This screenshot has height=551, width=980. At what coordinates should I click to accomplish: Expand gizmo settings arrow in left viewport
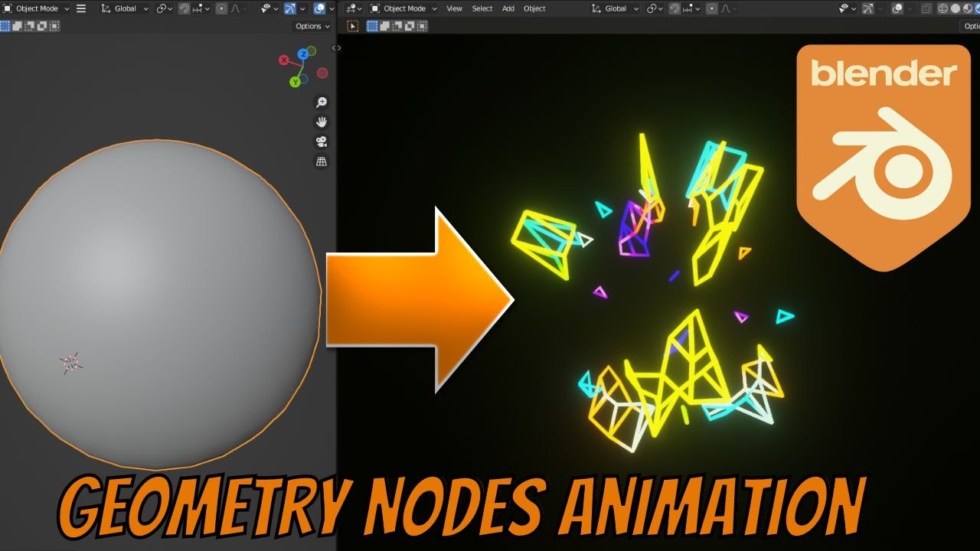(x=302, y=8)
